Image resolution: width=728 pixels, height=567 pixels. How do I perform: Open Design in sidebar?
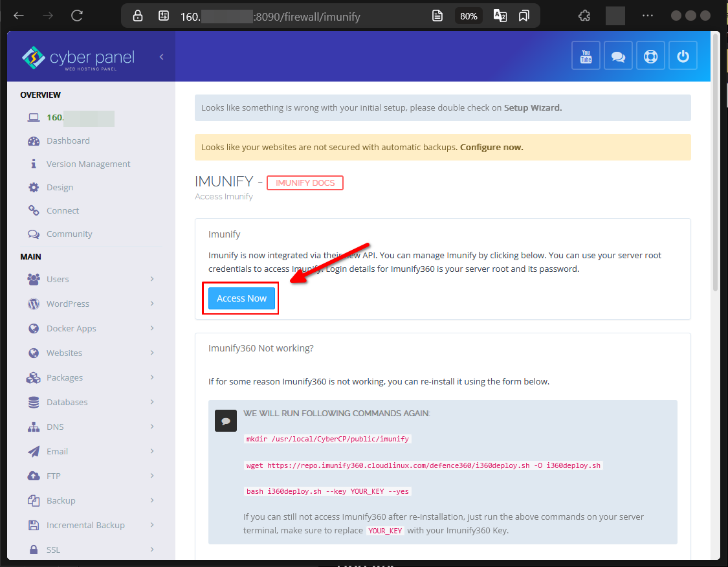tap(60, 187)
